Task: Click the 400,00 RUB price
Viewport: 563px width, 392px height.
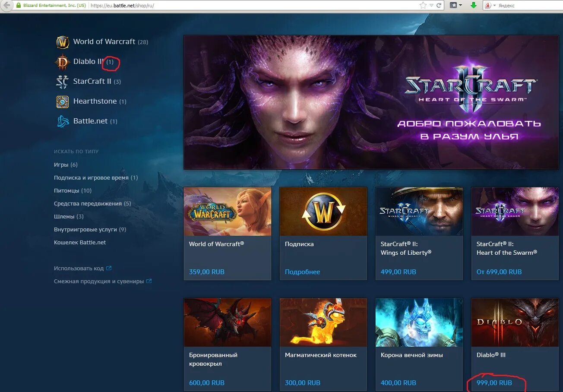Action: coord(399,383)
